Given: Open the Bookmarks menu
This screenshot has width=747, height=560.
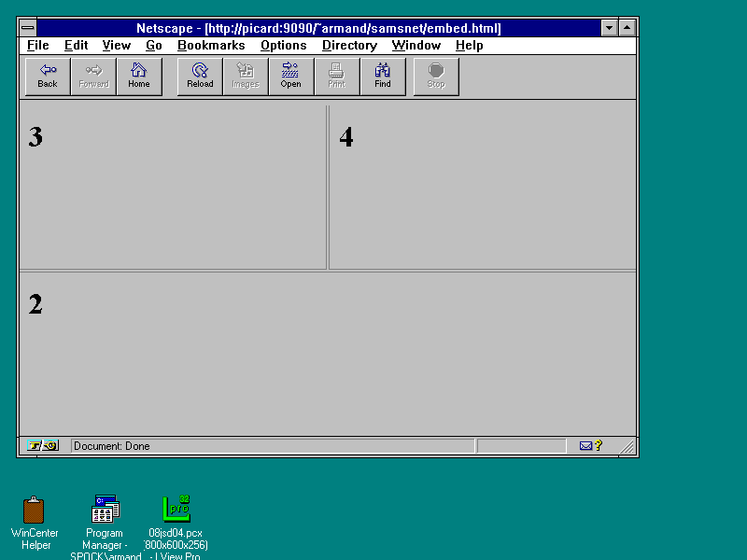Looking at the screenshot, I should [x=211, y=45].
